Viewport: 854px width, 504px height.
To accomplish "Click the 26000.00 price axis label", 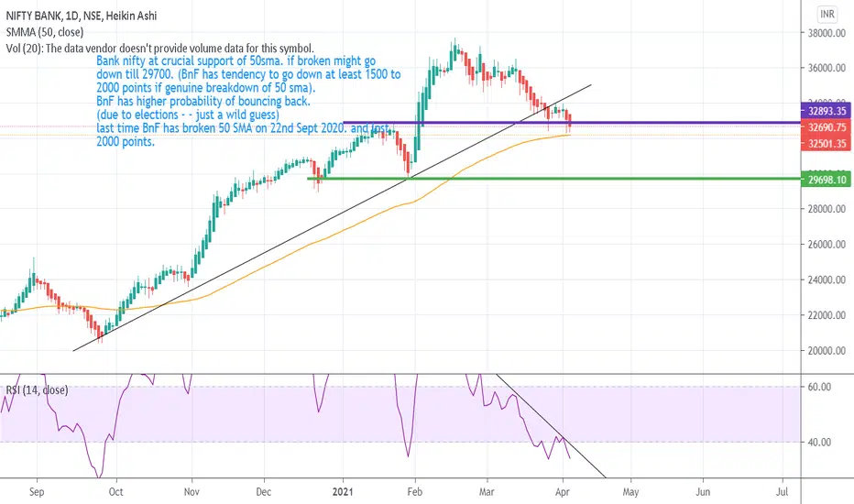I will pyautogui.click(x=827, y=245).
